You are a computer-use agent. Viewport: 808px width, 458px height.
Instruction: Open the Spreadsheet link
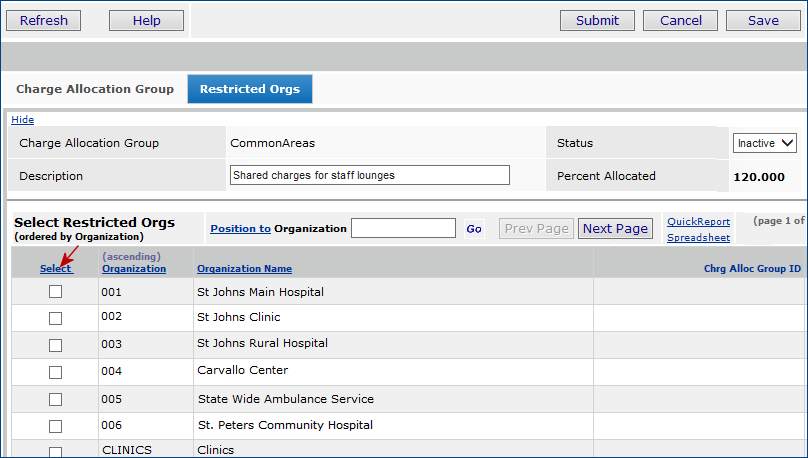(x=698, y=237)
